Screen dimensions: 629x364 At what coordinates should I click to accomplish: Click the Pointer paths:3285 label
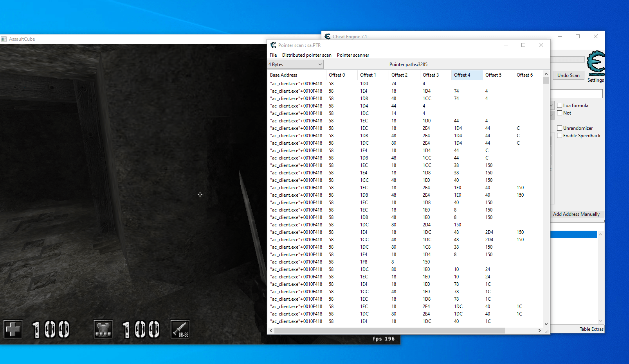[408, 65]
